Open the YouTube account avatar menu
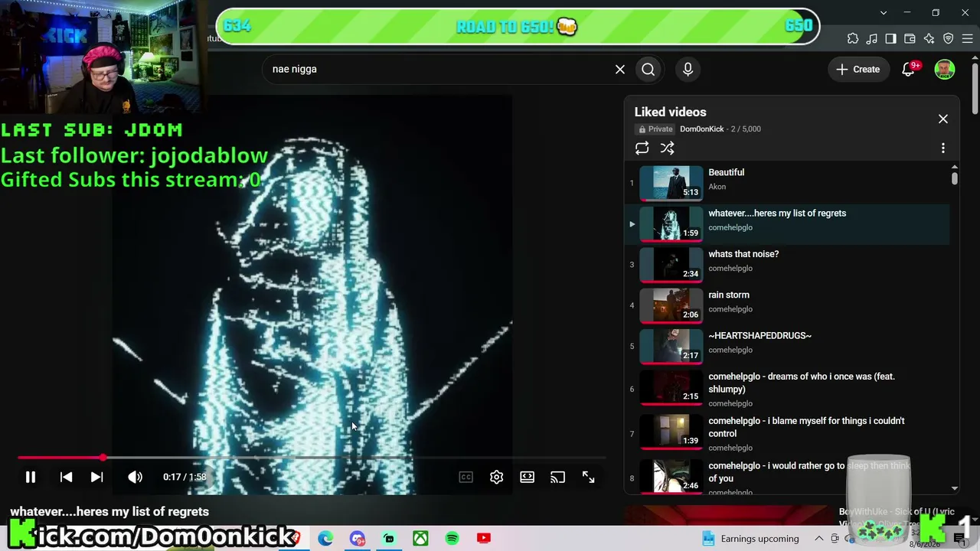 pos(944,69)
